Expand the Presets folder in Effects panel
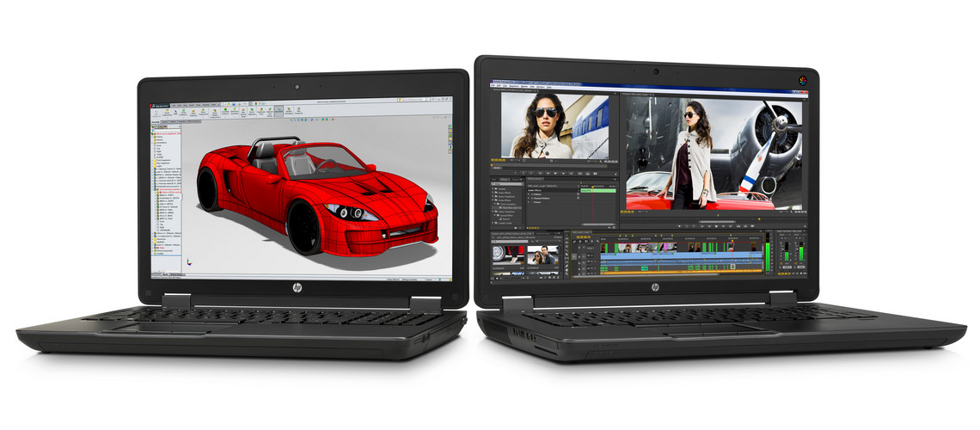This screenshot has width=980, height=430. pos(493,188)
